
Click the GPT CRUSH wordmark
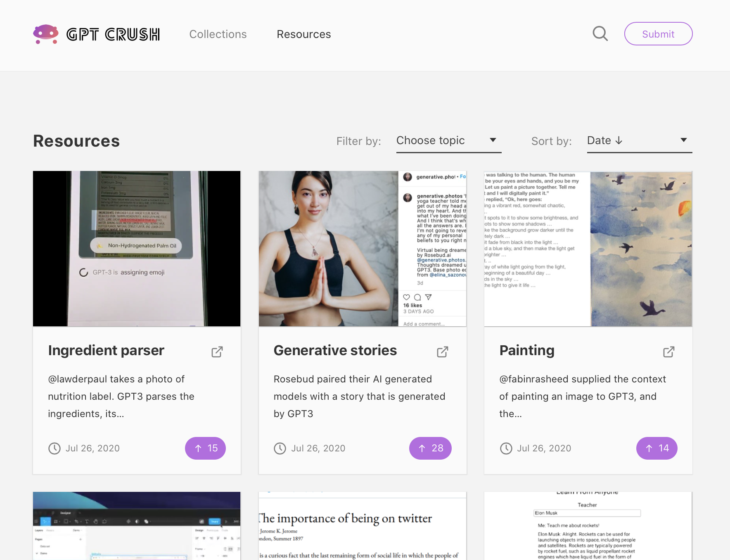[113, 35]
